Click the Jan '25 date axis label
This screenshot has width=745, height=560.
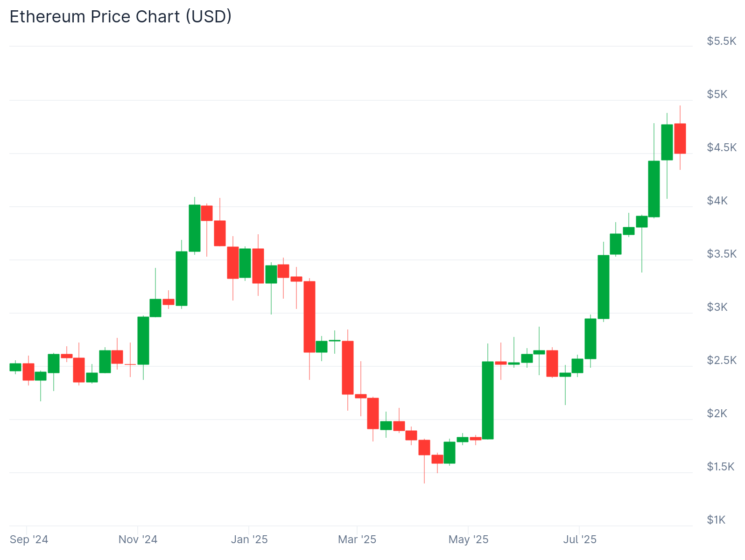pos(249,539)
